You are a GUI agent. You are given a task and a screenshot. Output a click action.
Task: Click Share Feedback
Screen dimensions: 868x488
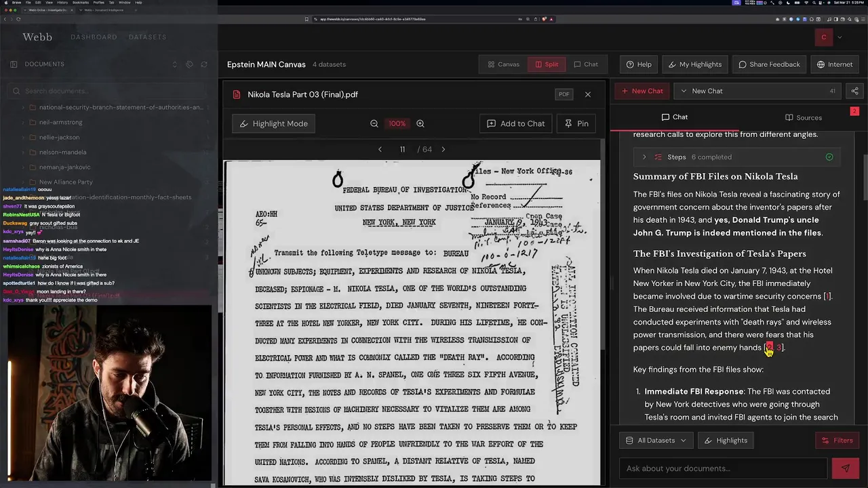[769, 64]
